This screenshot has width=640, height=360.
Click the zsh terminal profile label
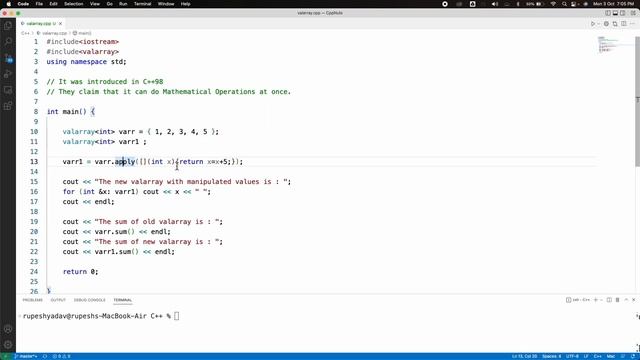(x=578, y=300)
